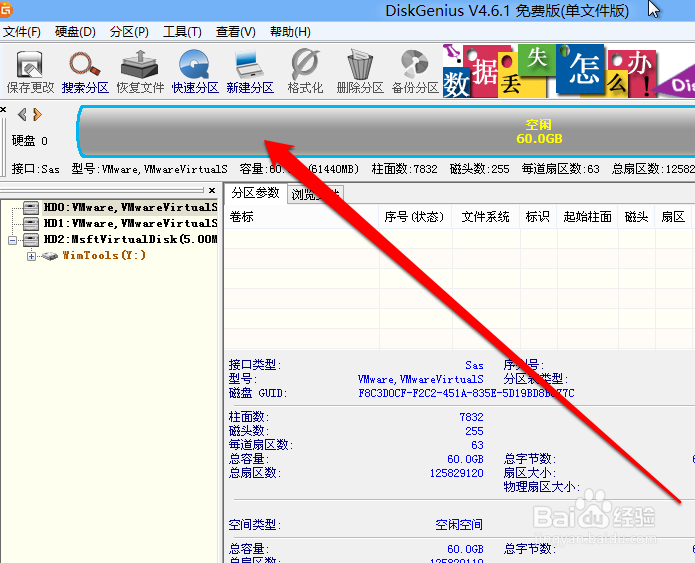The image size is (695, 563).
Task: Collapse the HD2 MsftVirtualDisk tree node
Action: point(12,240)
